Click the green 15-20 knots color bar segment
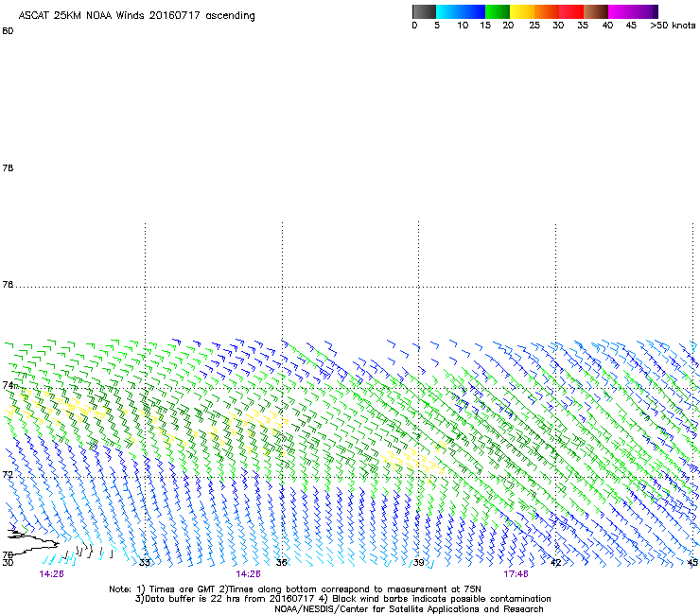The image size is (700, 615). tap(498, 11)
